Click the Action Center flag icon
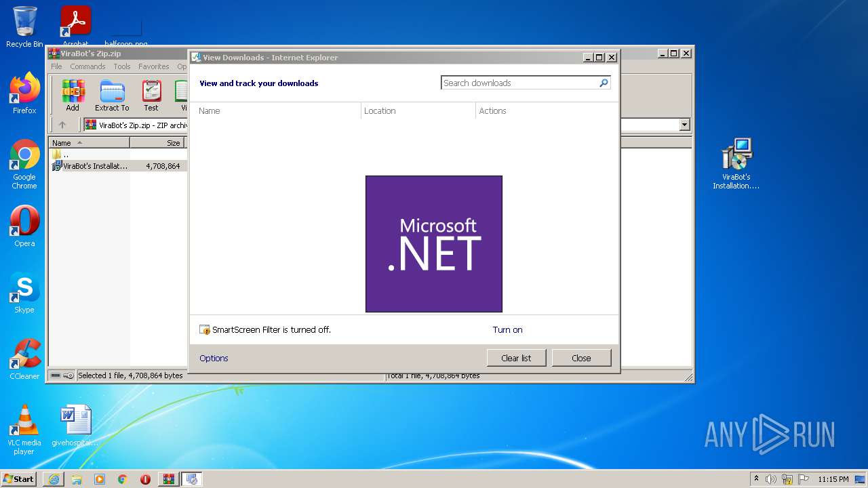The height and width of the screenshot is (488, 868). point(804,479)
